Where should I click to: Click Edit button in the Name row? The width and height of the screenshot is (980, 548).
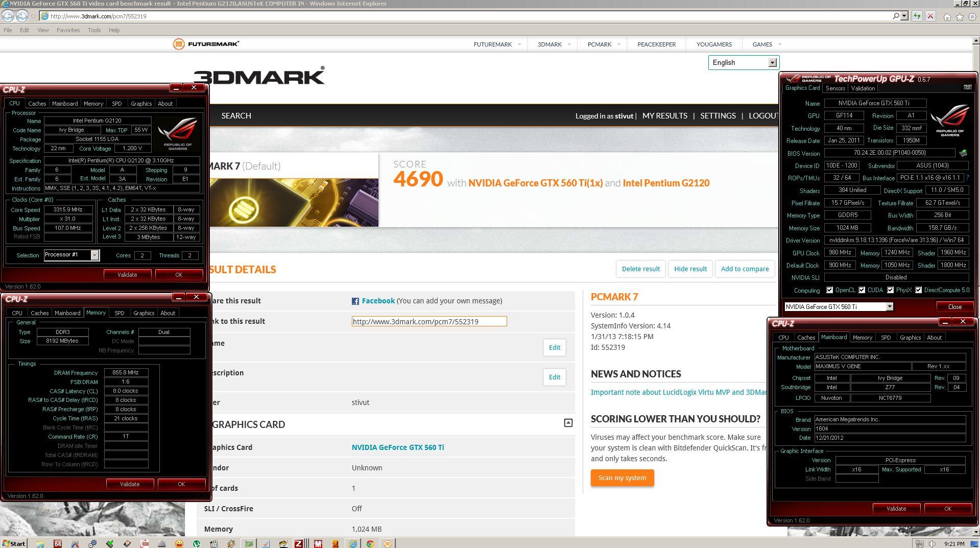pos(554,348)
